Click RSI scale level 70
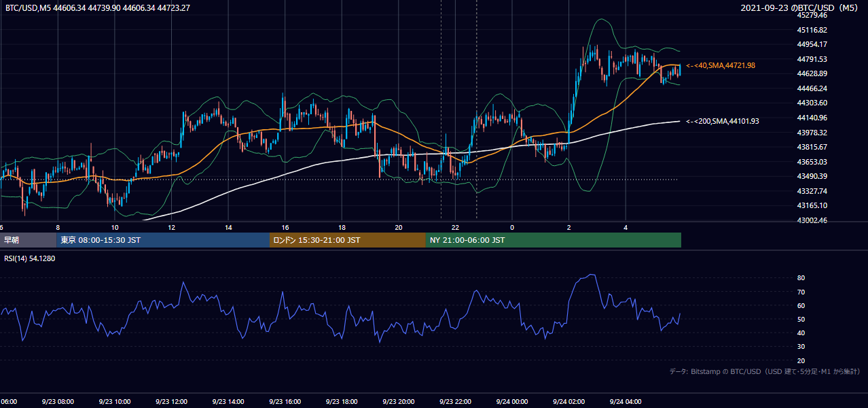 pyautogui.click(x=801, y=292)
